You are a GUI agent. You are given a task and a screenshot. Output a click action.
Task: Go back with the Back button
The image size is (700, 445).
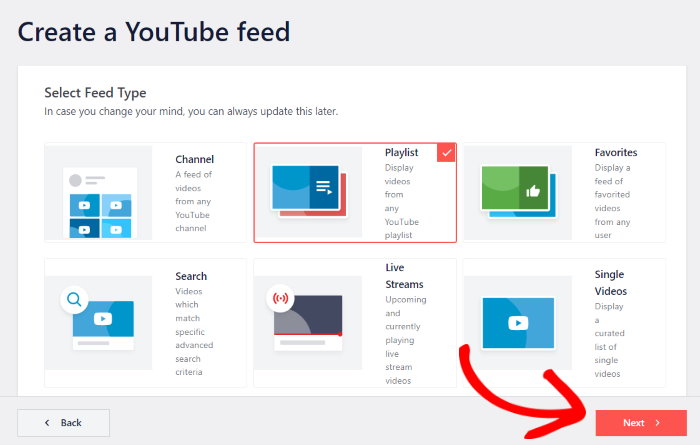(62, 422)
